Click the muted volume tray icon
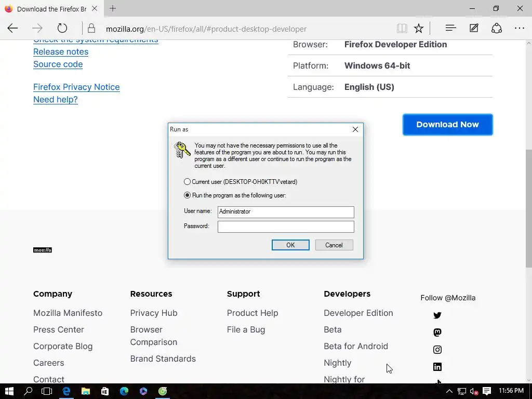 tap(474, 391)
